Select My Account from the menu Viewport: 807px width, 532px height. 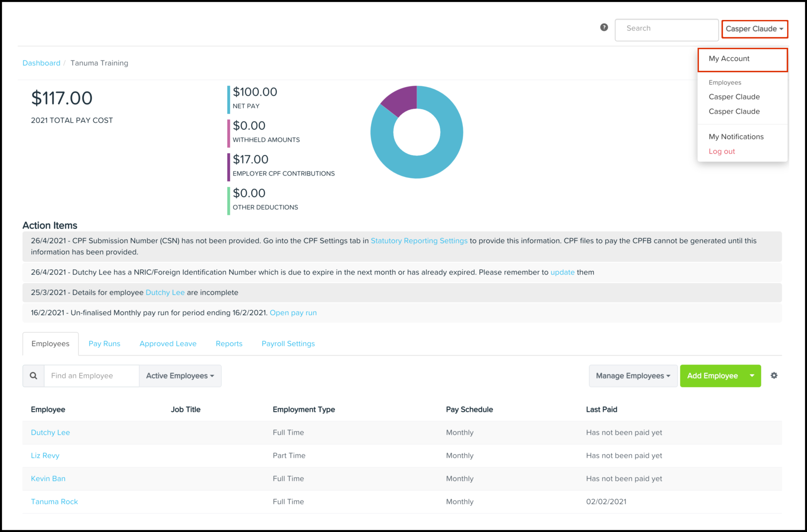pos(729,59)
